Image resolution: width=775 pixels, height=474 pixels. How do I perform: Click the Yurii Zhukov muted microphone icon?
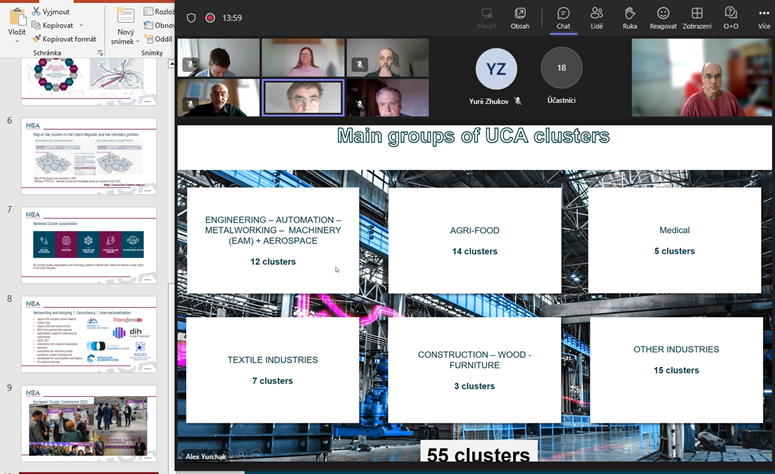(517, 101)
